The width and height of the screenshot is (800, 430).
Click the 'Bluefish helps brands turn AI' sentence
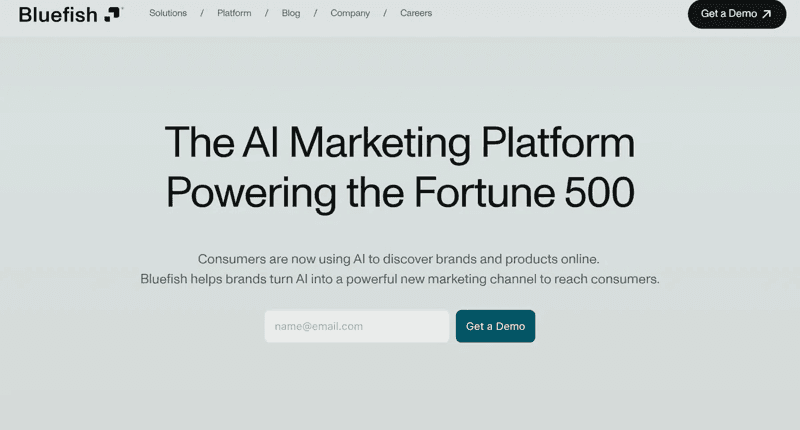click(x=399, y=279)
